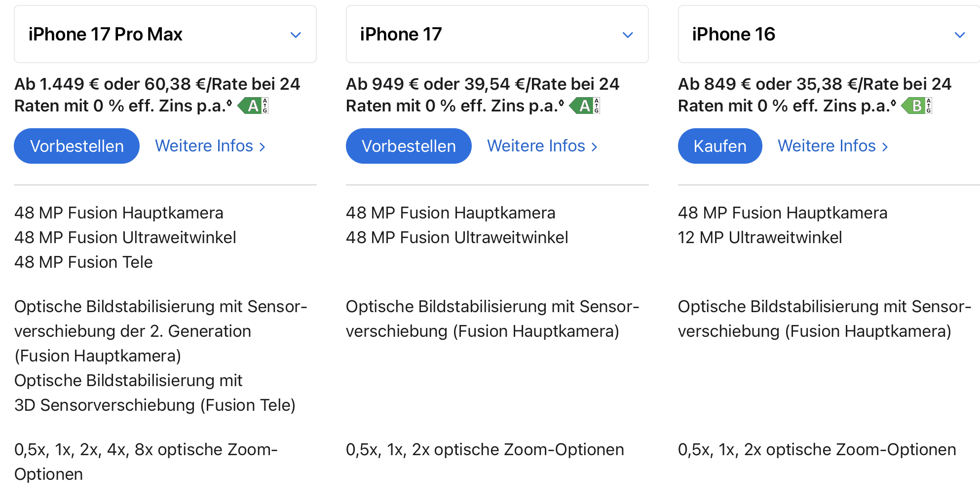This screenshot has width=980, height=502.
Task: Open Weitere Infos link for iPhone 17 Pro Max
Action: (210, 146)
